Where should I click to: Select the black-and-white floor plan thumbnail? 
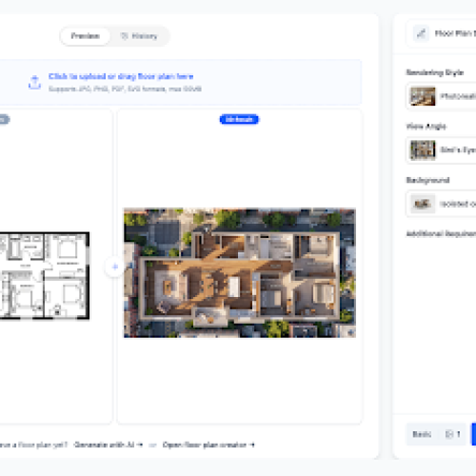pos(45,275)
